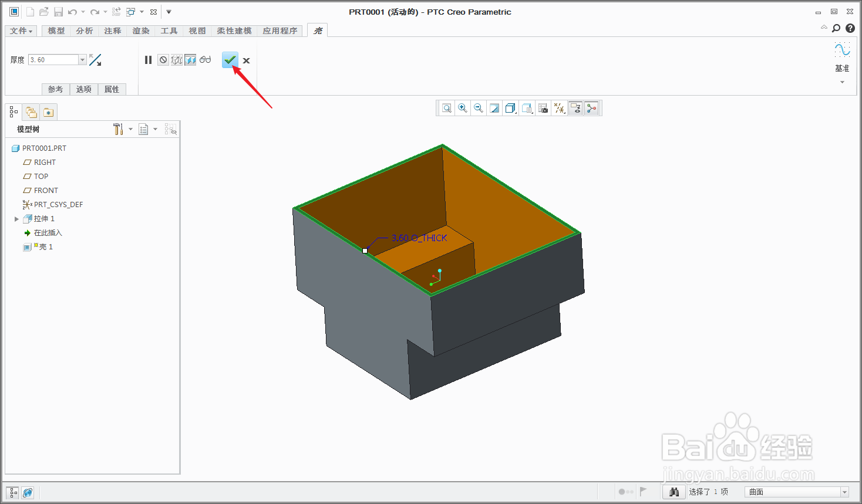Toggle annotation display in graphics toolbar
Image resolution: width=862 pixels, height=504 pixels.
pos(575,108)
